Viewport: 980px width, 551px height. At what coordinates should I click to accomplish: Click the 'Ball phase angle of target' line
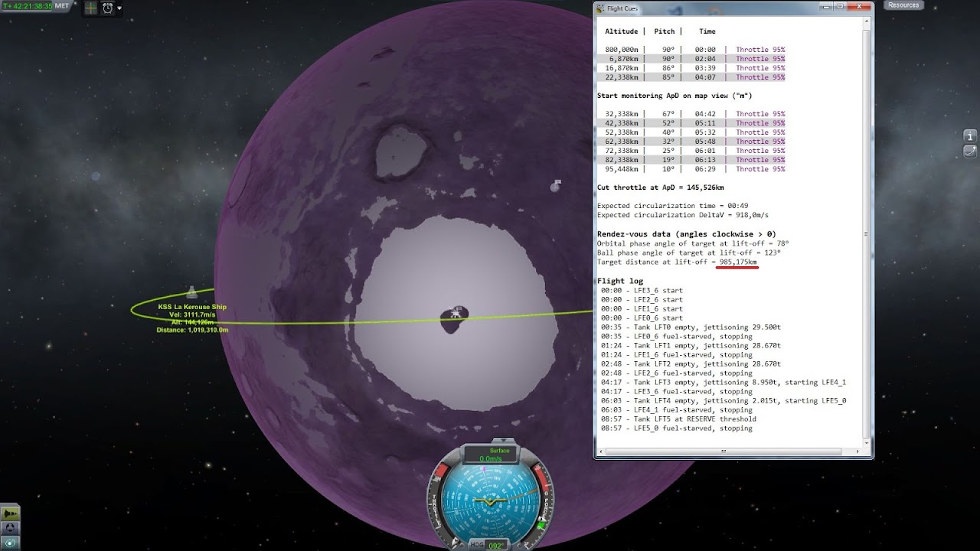pyautogui.click(x=688, y=253)
